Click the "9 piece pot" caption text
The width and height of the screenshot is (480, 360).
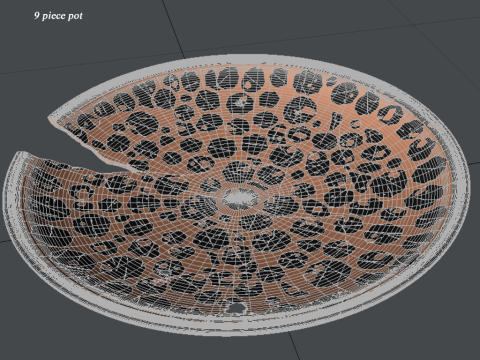[x=58, y=16]
